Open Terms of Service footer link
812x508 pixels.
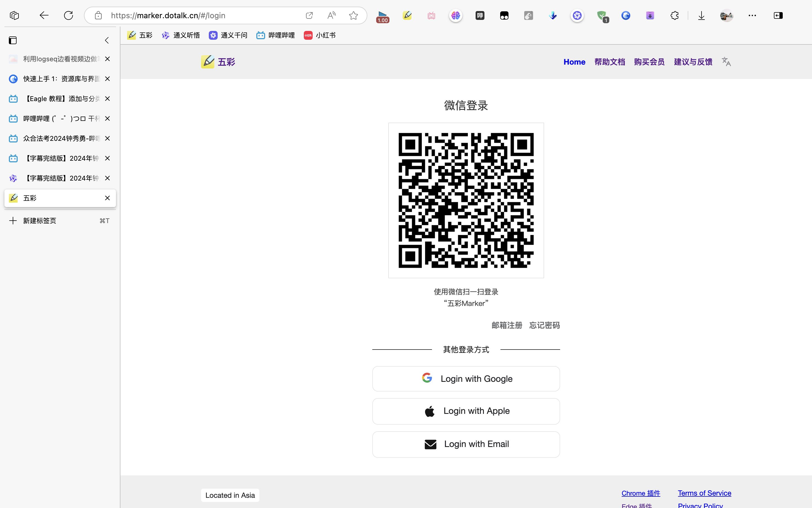704,493
